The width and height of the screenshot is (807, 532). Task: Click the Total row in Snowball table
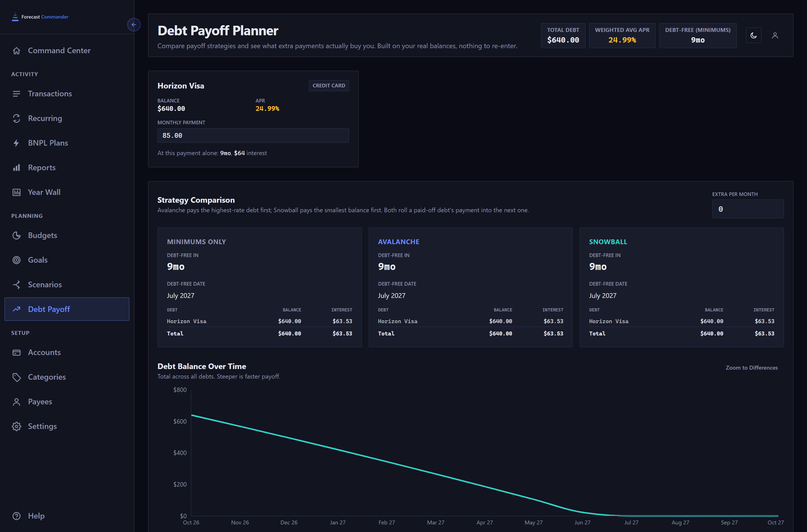point(681,333)
